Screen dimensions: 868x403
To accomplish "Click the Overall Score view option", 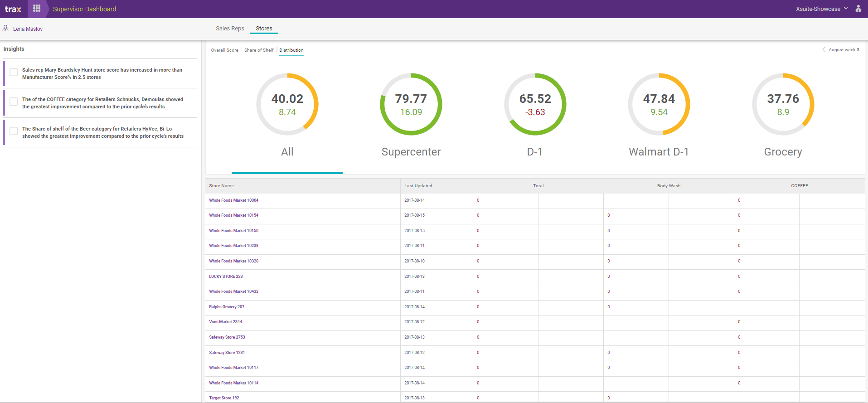I will (224, 50).
